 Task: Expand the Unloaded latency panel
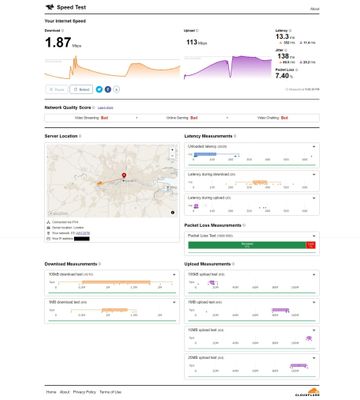coord(314,147)
